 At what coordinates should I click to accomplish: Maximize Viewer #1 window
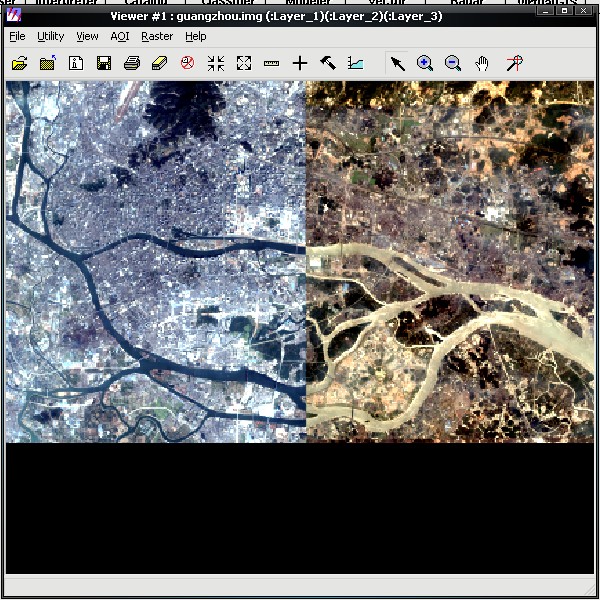(564, 11)
